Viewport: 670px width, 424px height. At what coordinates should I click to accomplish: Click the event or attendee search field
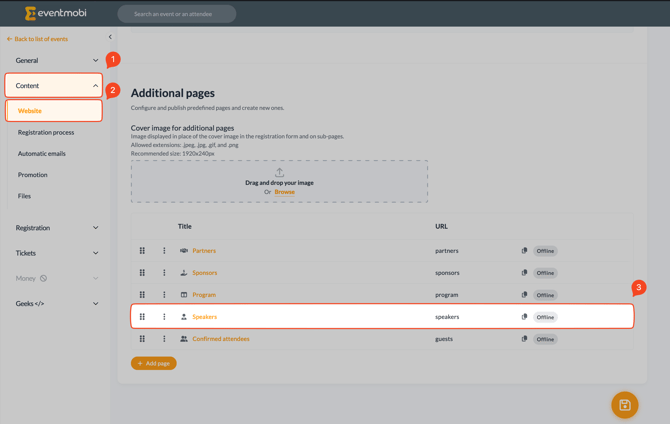[x=177, y=14]
